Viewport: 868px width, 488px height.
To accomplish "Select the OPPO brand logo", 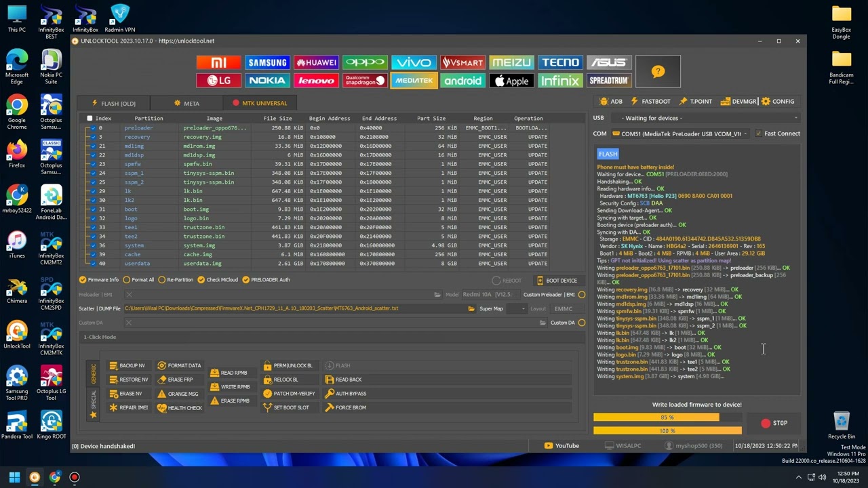I will point(365,62).
